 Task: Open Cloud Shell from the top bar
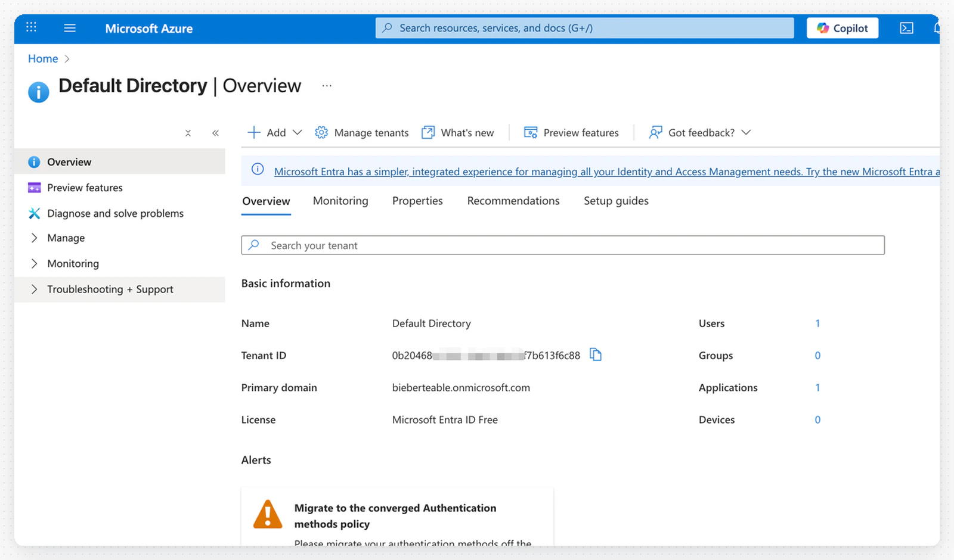906,28
